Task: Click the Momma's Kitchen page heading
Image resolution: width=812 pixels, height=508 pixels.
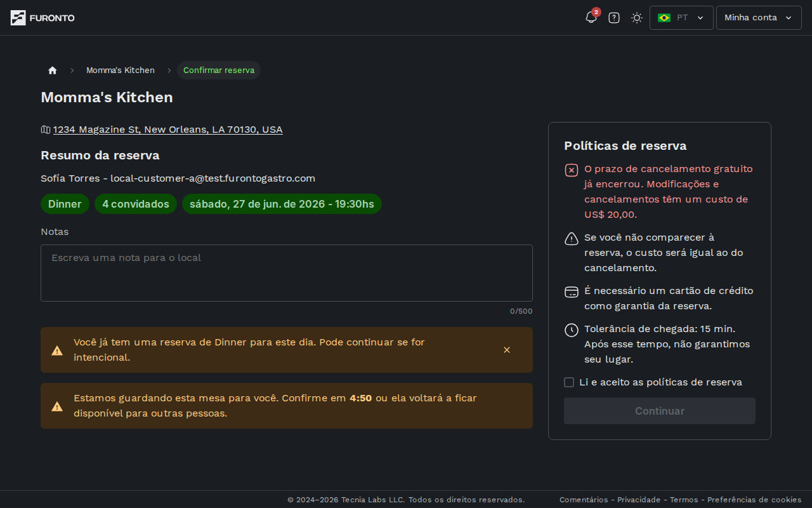Action: click(107, 97)
